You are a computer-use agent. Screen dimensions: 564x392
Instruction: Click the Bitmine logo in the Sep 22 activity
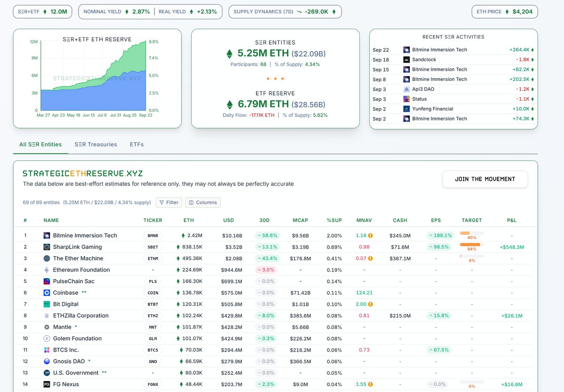pyautogui.click(x=406, y=50)
